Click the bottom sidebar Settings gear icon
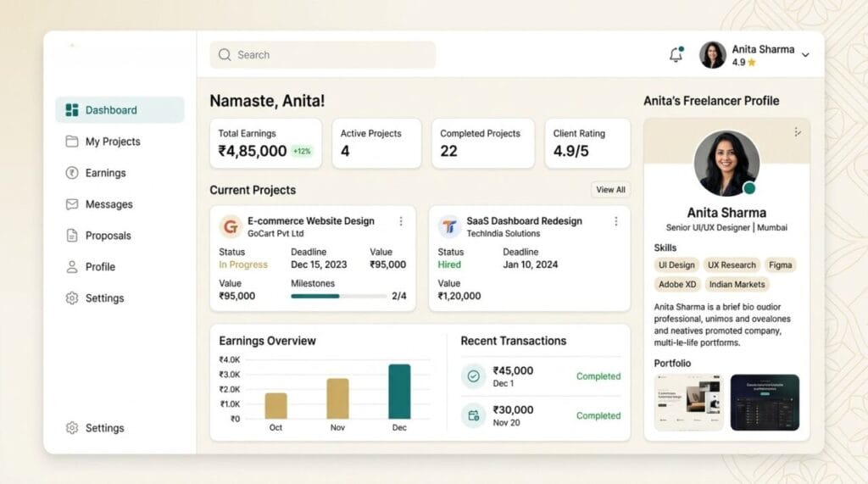 [x=72, y=428]
